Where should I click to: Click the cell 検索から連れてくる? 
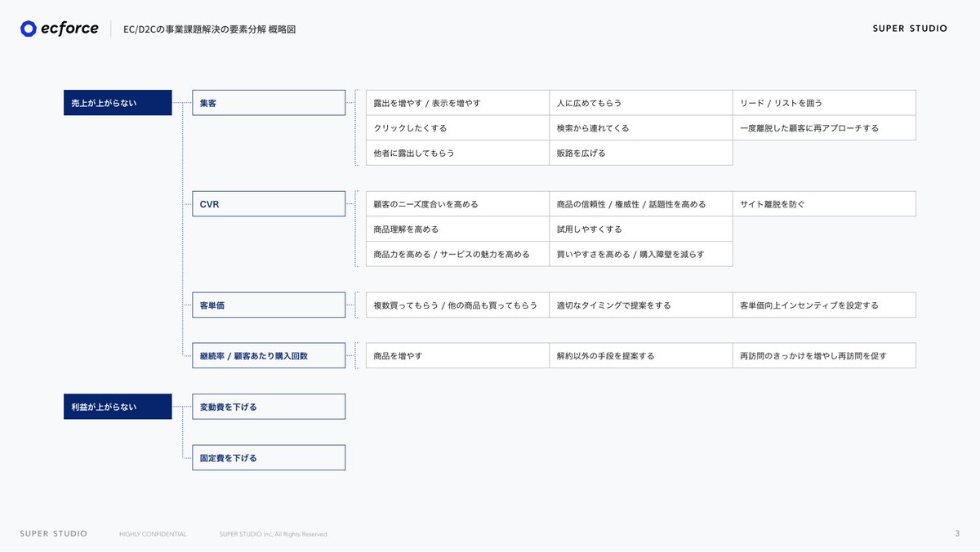[x=641, y=128]
